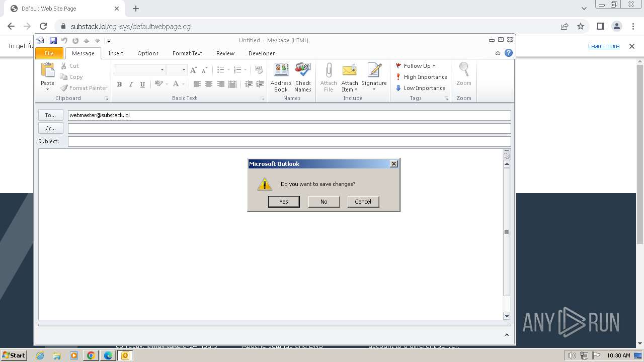This screenshot has width=644, height=362.
Task: Align text right
Action: 220,84
